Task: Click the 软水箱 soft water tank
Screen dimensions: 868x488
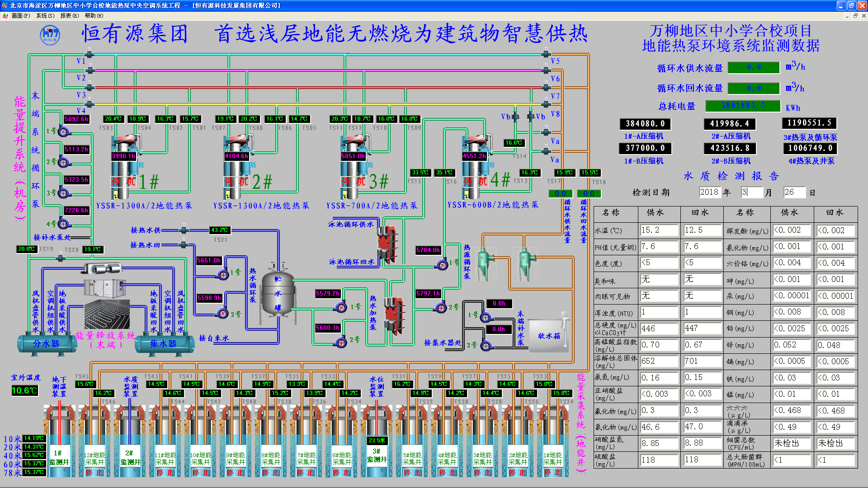Action: click(548, 335)
